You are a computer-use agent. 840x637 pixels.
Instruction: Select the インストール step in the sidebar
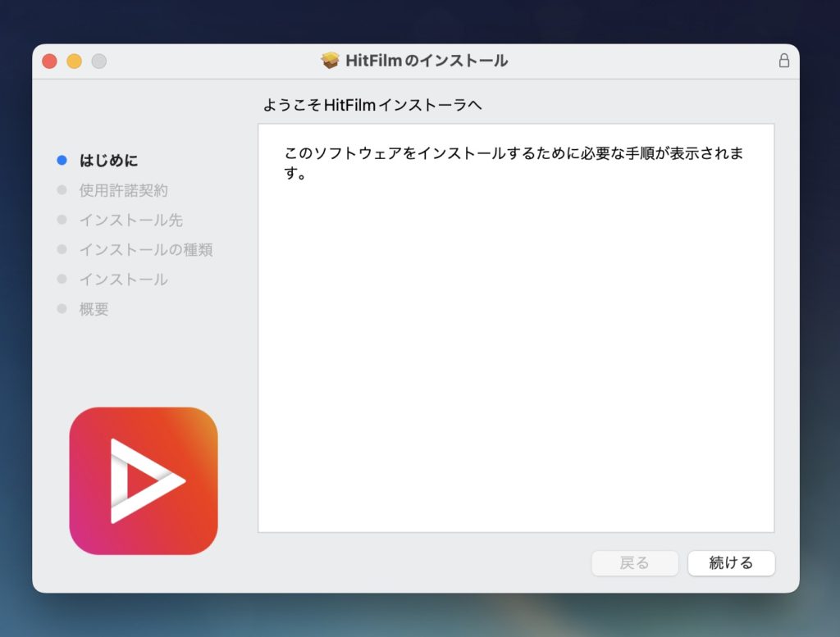coord(123,280)
